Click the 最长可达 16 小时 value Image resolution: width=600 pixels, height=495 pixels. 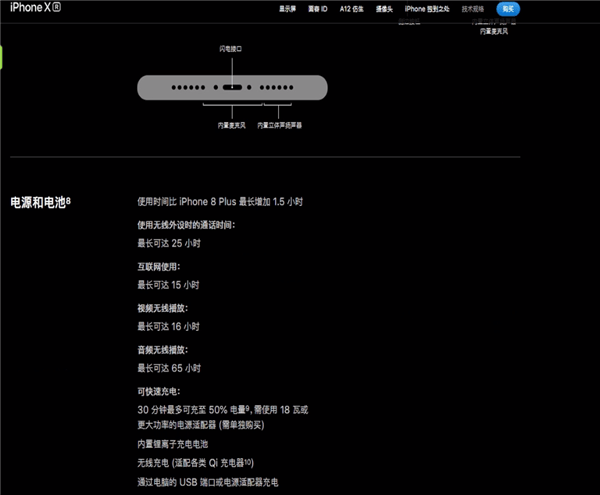(x=168, y=327)
